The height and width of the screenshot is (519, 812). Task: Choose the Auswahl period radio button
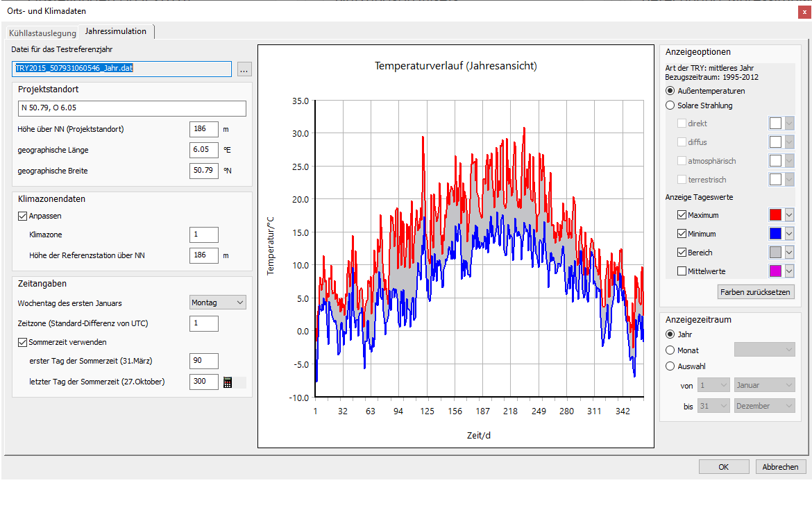[670, 366]
